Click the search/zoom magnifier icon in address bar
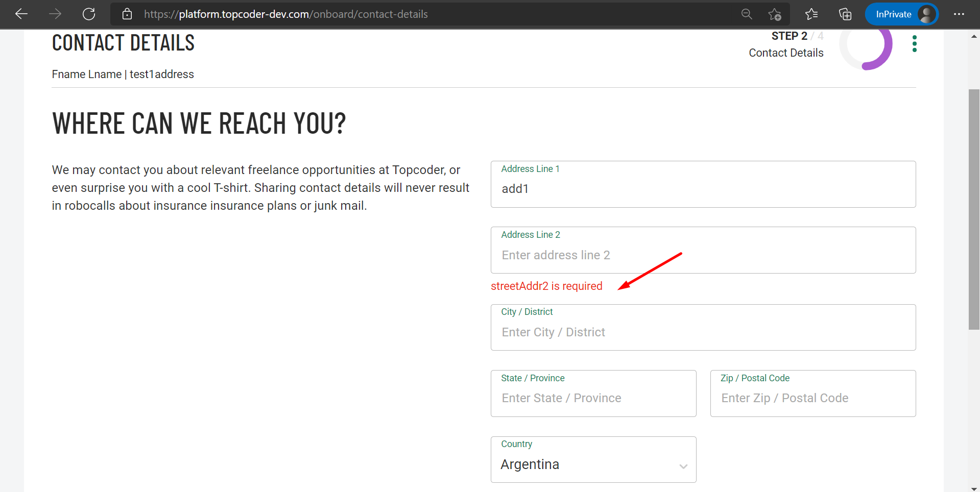This screenshot has width=980, height=492. tap(746, 14)
